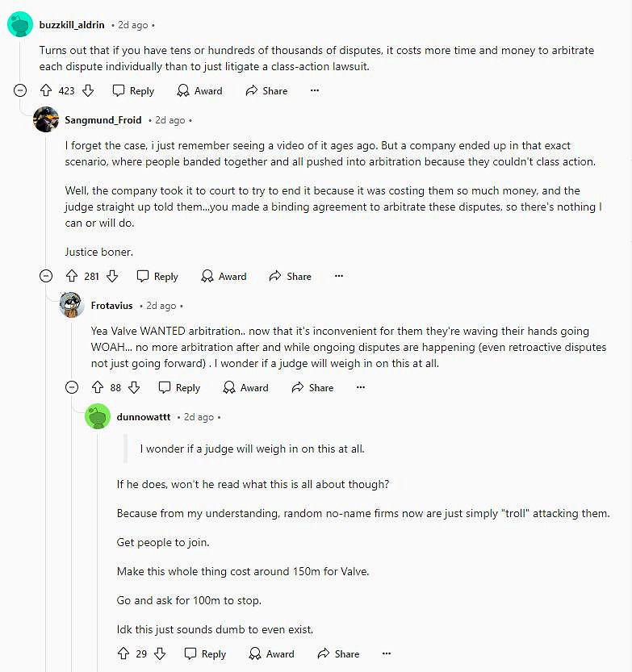The width and height of the screenshot is (632, 672).
Task: Open more options on buzzkill_aldrin's comment
Action: 315,91
